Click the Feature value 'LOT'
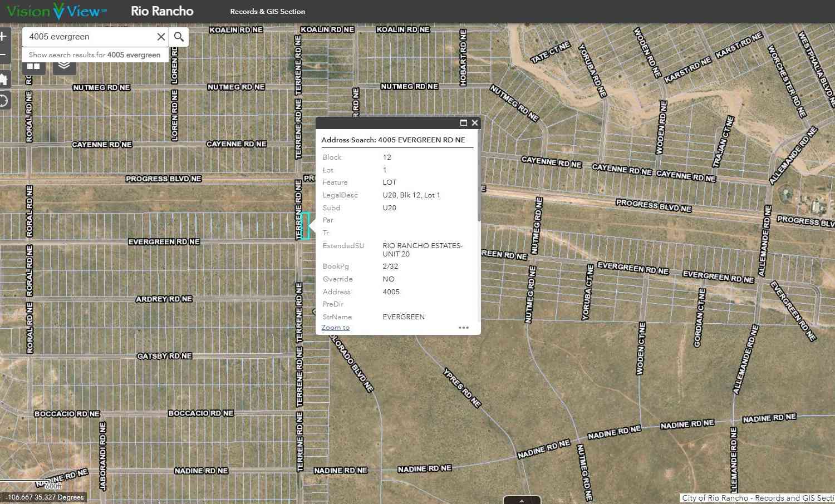The height and width of the screenshot is (504, 835). point(390,182)
